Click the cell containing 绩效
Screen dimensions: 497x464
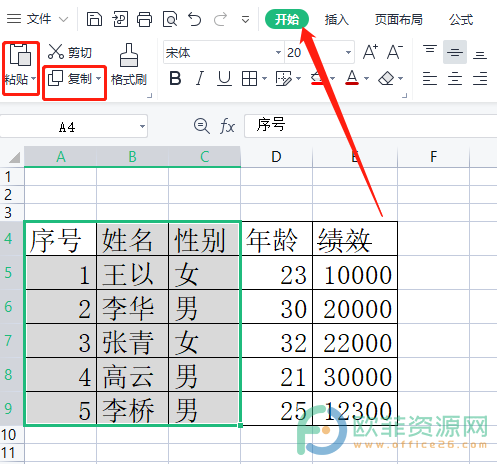(355, 239)
